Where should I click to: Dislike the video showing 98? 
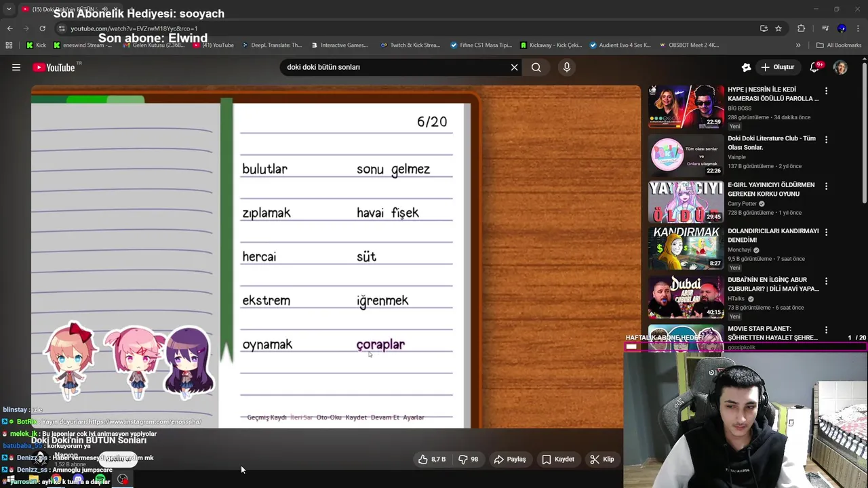point(469,459)
